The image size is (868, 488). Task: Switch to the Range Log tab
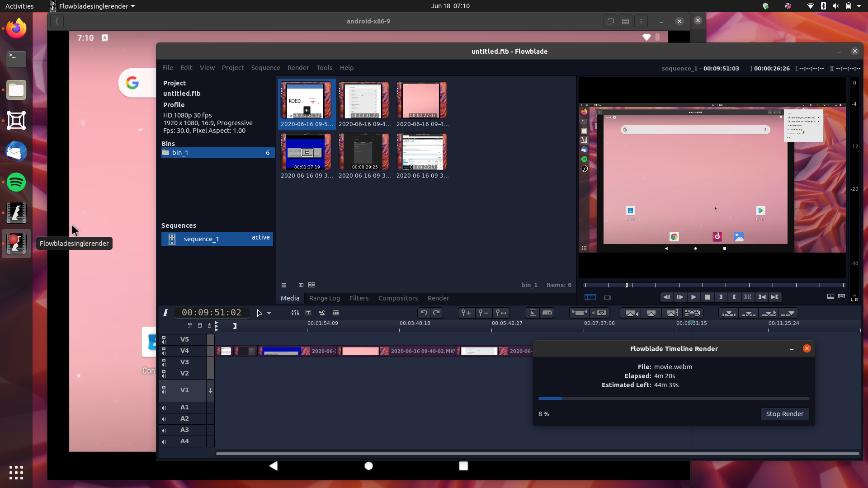(324, 298)
